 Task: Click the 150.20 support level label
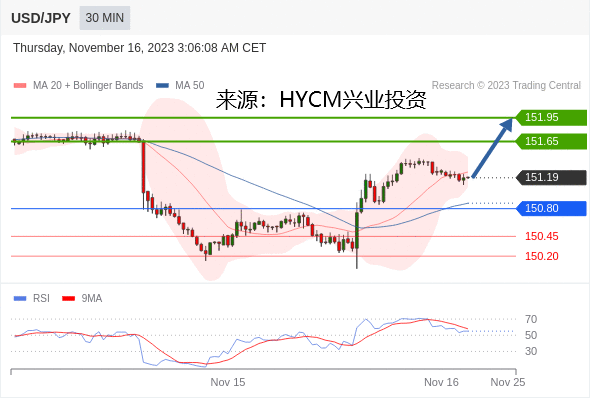[542, 256]
